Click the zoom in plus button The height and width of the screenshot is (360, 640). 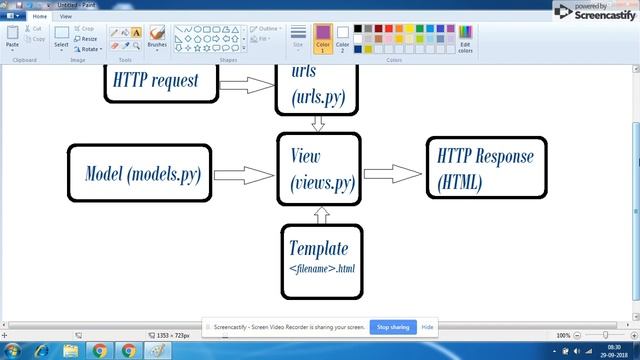tap(634, 335)
